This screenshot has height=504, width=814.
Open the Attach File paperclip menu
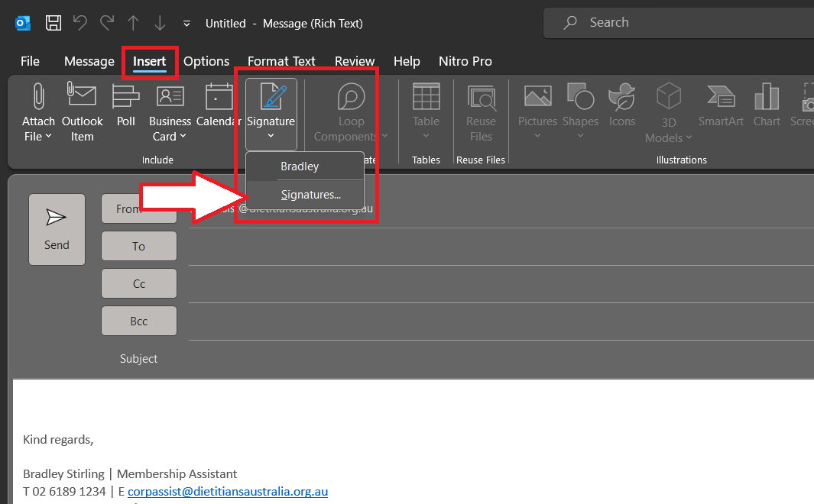coord(38,113)
